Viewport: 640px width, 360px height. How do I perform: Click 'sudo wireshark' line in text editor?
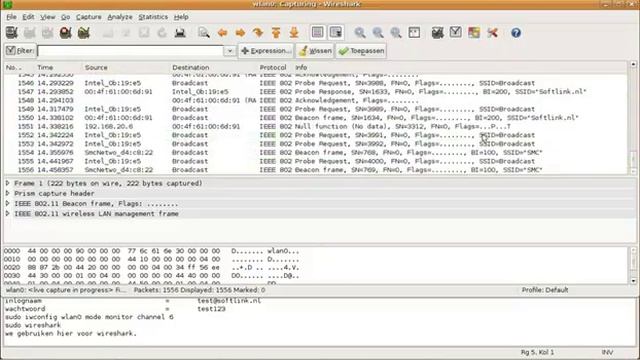33,325
